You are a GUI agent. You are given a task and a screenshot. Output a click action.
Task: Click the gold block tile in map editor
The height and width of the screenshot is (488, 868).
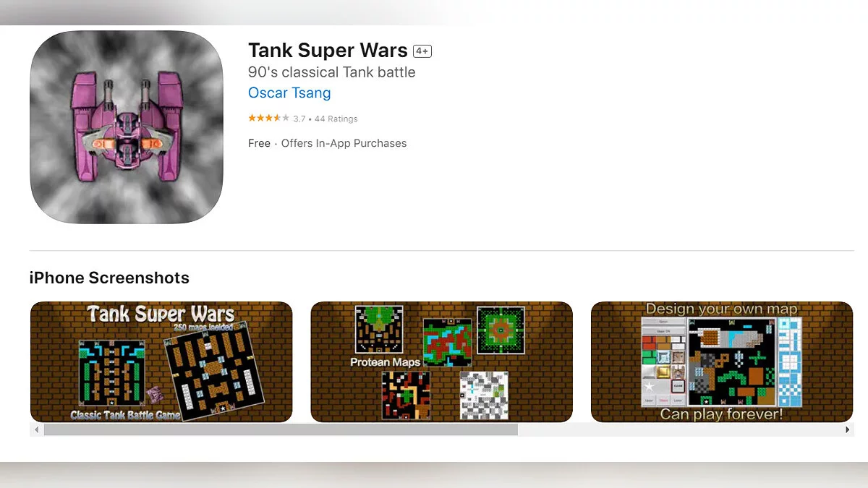663,373
